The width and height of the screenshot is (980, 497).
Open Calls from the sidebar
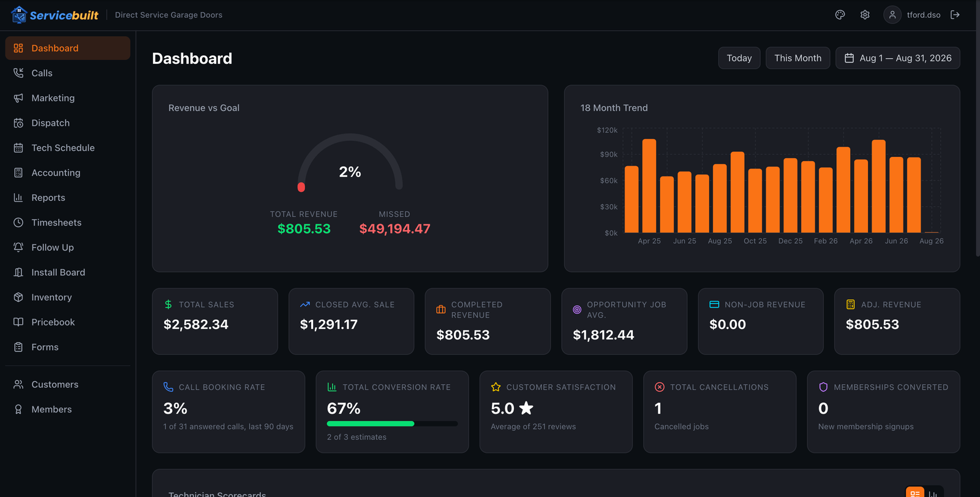(x=67, y=73)
